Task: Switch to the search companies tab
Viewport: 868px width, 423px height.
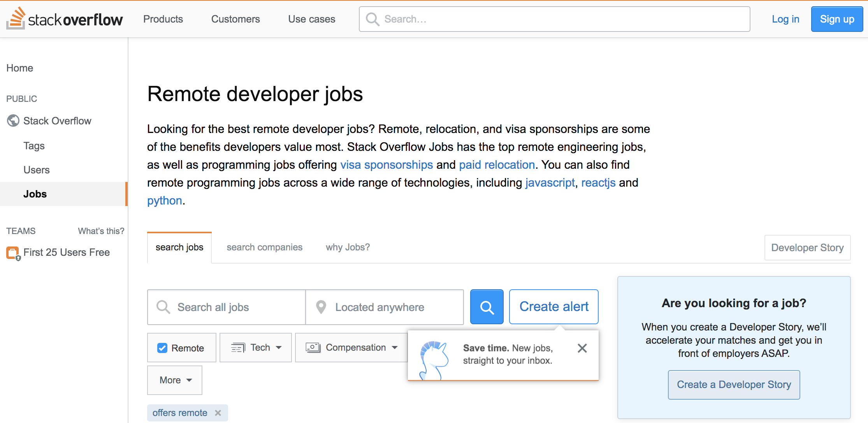Action: (265, 247)
